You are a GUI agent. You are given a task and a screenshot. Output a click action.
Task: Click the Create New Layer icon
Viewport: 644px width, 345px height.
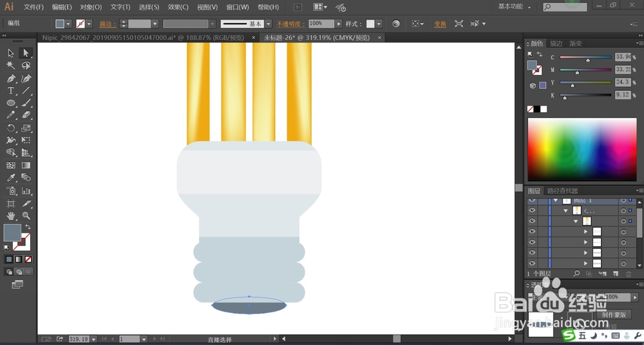point(615,273)
